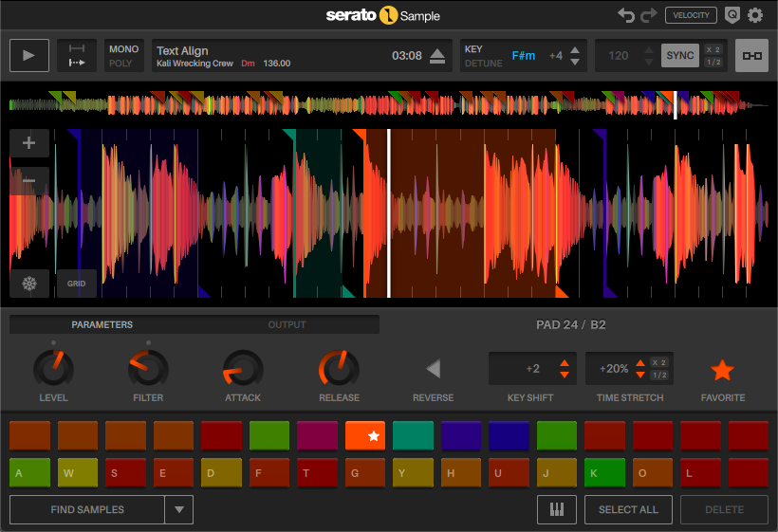778x532 pixels.
Task: Click the Play button
Action: point(28,56)
